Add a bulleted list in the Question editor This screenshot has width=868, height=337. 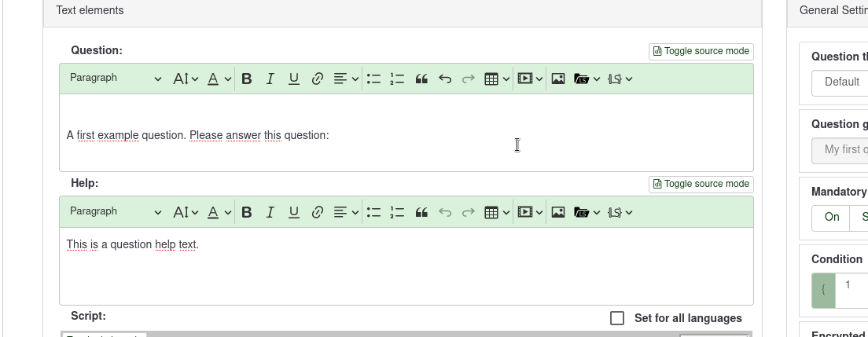[373, 79]
